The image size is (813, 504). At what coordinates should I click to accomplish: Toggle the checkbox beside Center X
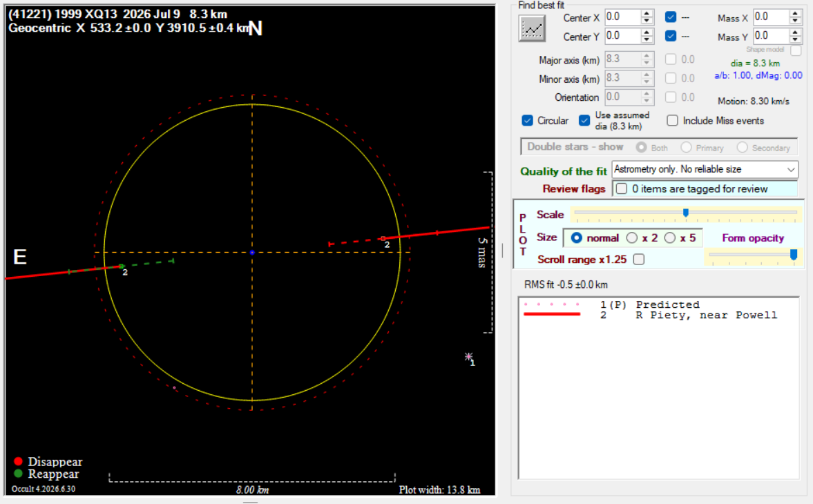click(x=671, y=17)
